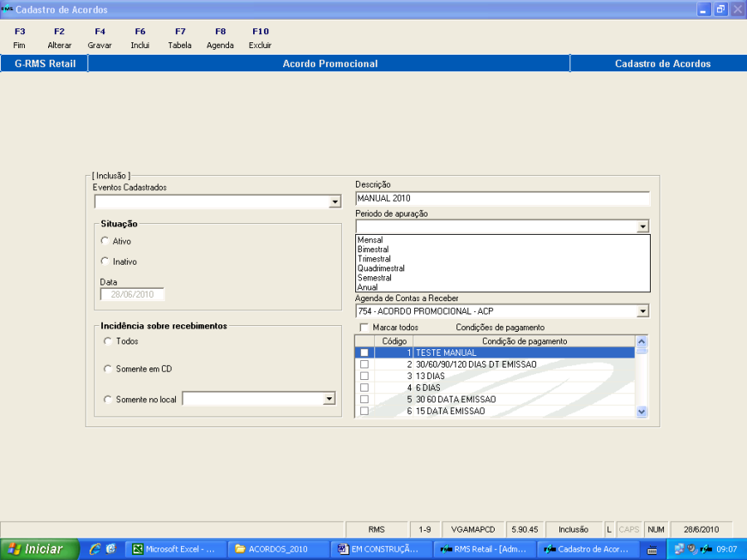Open the Eventos Cadastrados dropdown arrow
The image size is (747, 560).
[x=335, y=202]
